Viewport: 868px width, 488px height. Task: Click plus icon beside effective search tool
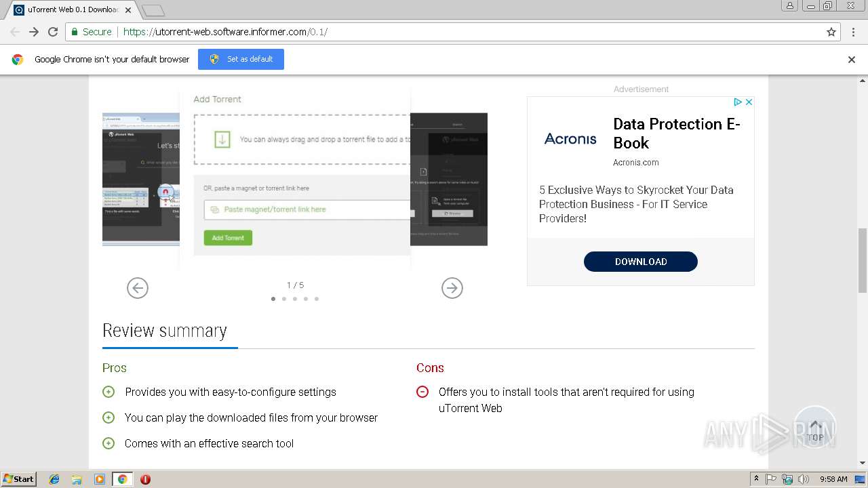point(108,443)
